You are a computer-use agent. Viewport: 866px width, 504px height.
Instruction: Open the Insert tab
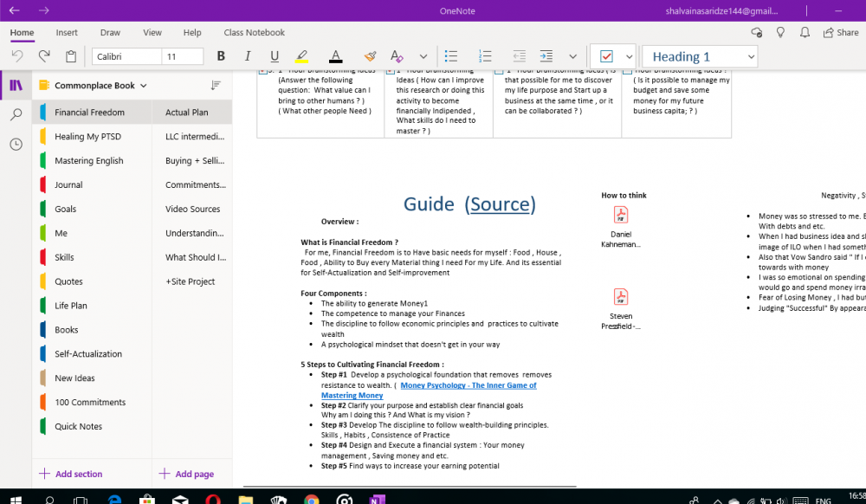[x=67, y=33]
